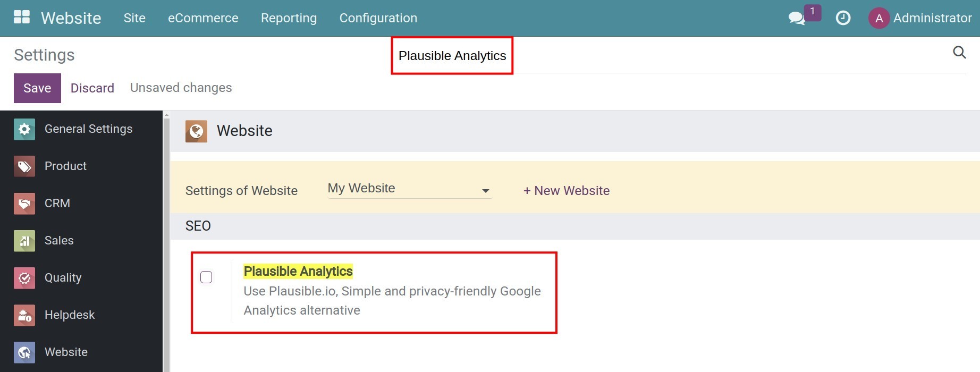Click the settings search magnifier icon
Image resolution: width=980 pixels, height=372 pixels.
click(x=959, y=52)
